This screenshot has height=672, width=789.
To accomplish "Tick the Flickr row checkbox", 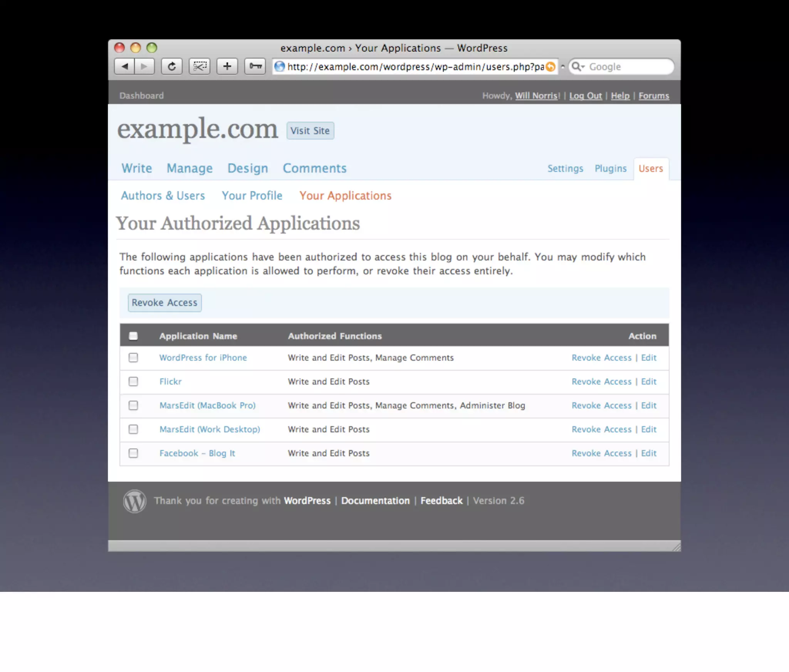I will click(x=133, y=381).
